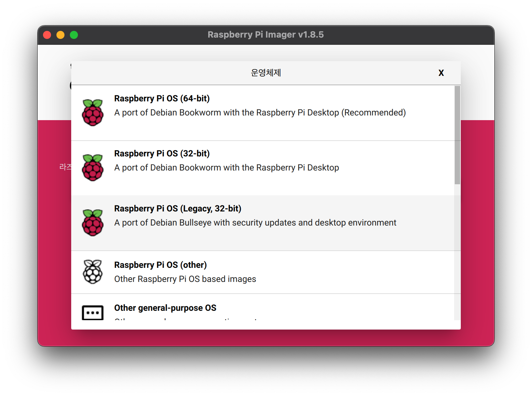Click the scrollbar track below the thumb
This screenshot has height=396, width=532.
457,252
